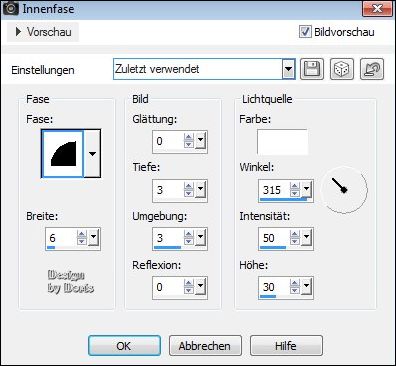Close the Innenfase dialog window
The width and height of the screenshot is (396, 366).
tap(377, 8)
